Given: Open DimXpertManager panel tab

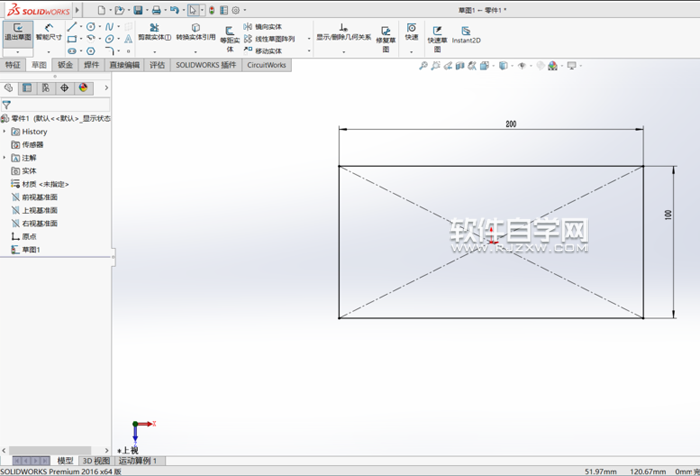Looking at the screenshot, I should tap(65, 88).
